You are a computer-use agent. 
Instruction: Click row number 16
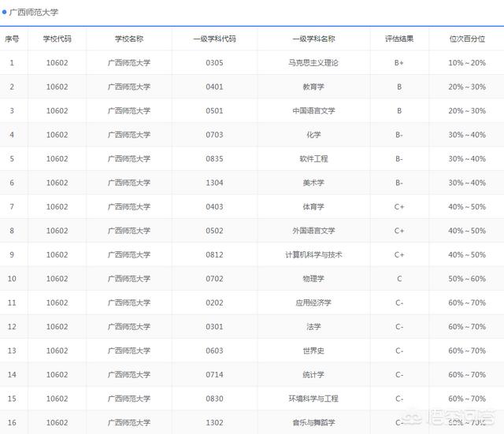click(x=12, y=423)
